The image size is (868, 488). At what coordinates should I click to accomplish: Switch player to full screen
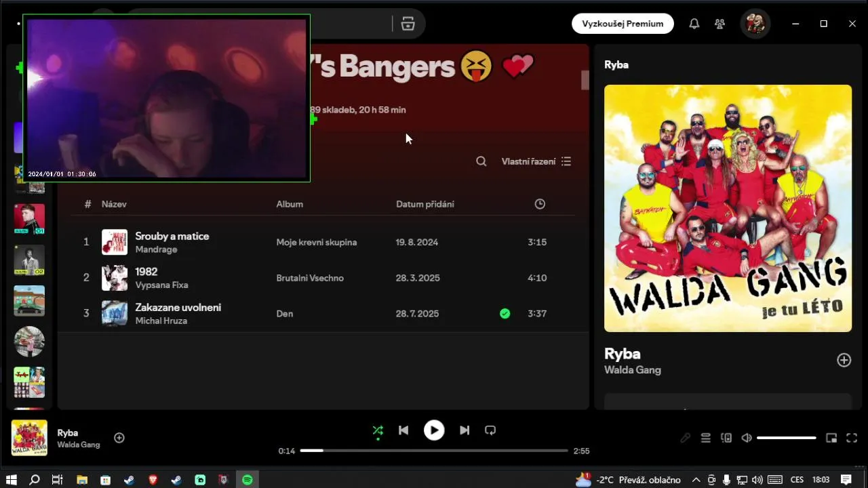click(852, 438)
